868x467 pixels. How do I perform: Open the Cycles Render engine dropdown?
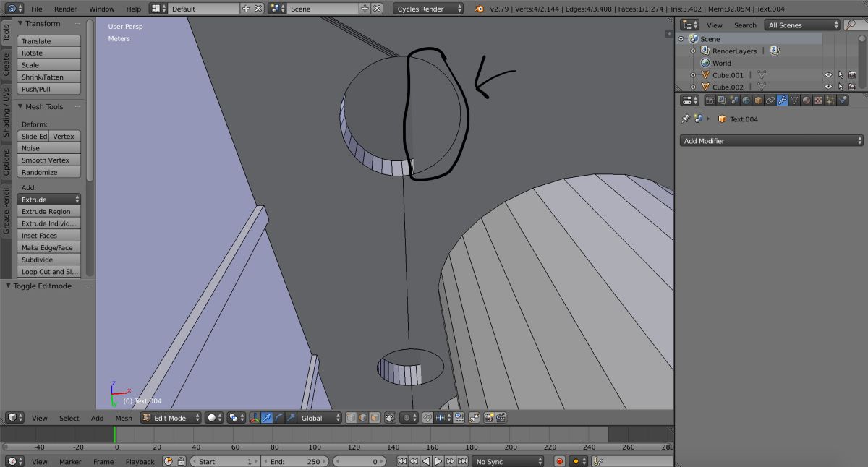(x=429, y=9)
